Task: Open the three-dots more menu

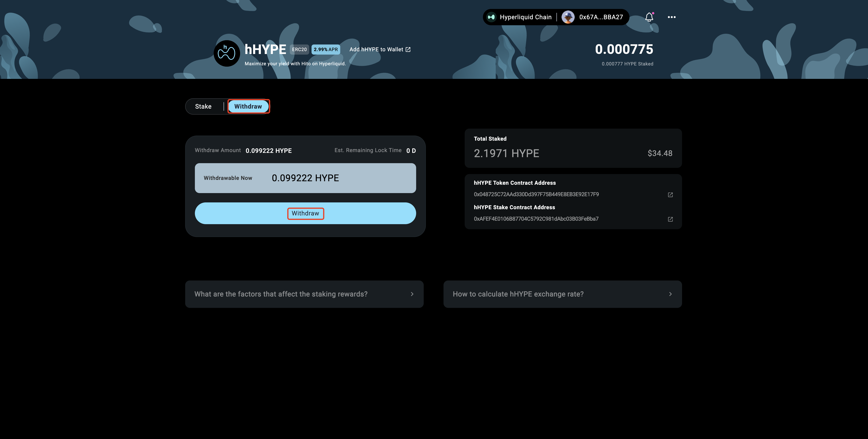Action: point(672,17)
